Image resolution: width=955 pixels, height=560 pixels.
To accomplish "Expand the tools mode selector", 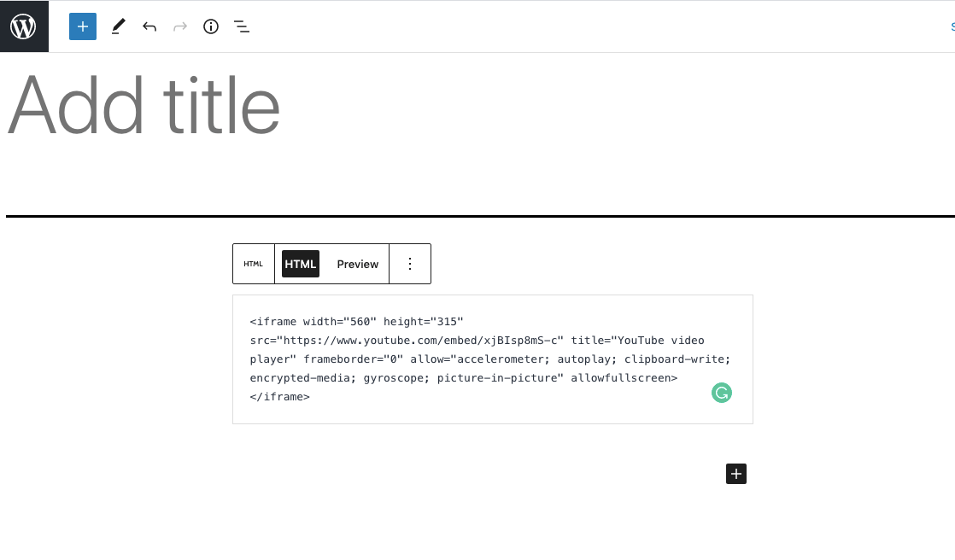I will pos(118,26).
